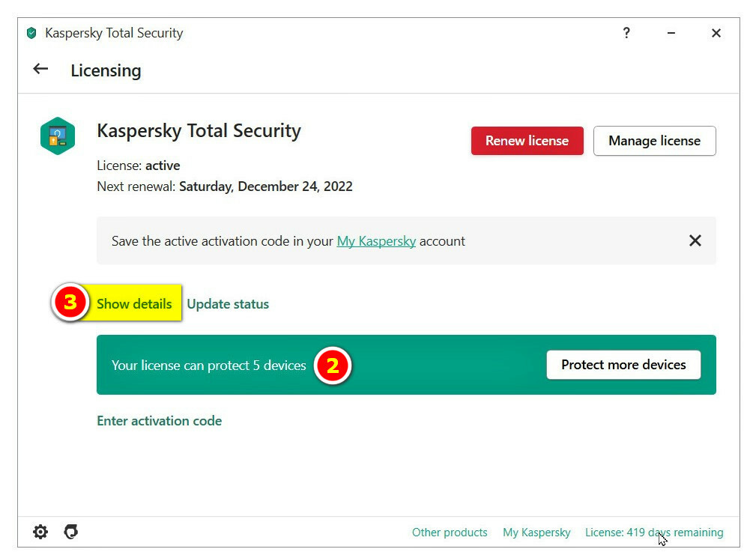Click the help question mark icon
This screenshot has width=756, height=558.
pyautogui.click(x=626, y=33)
